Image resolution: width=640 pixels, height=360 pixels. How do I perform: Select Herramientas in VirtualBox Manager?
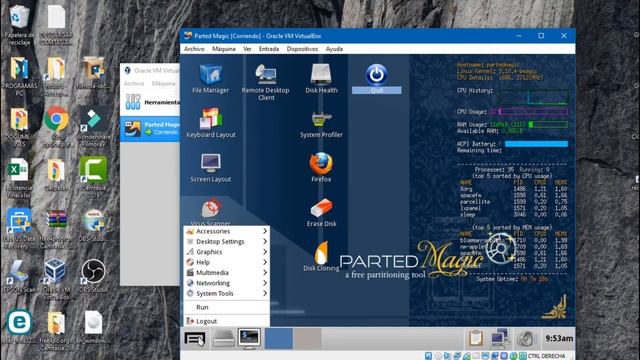pos(150,102)
